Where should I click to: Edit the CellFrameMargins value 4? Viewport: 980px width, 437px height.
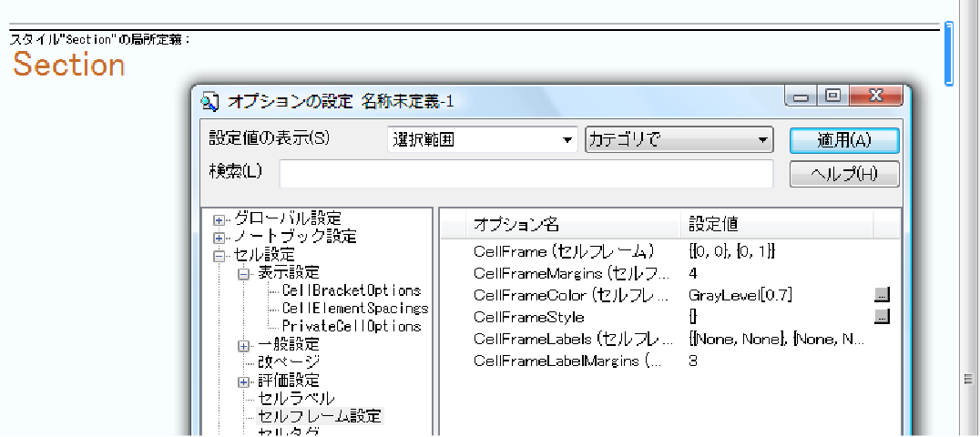pos(692,273)
